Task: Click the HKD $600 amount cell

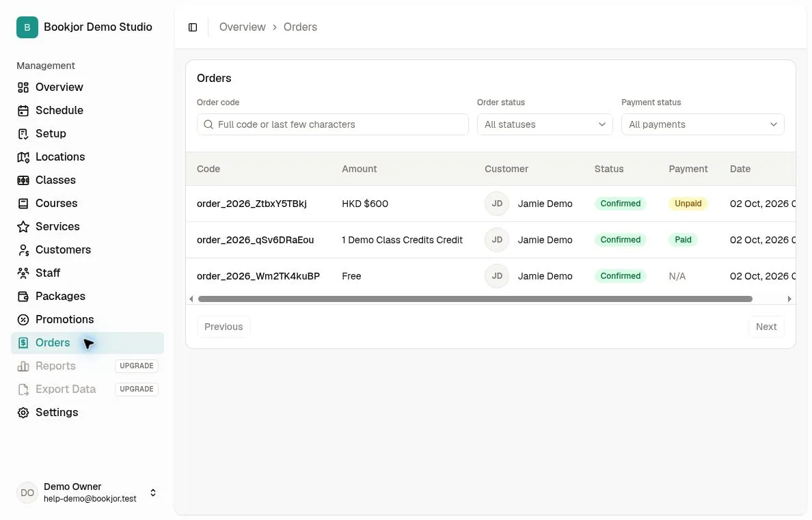Action: [x=365, y=204]
